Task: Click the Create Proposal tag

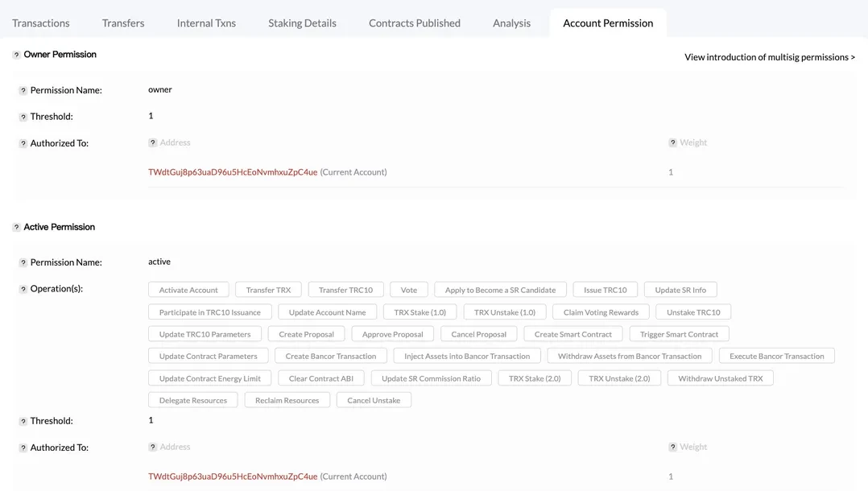Action: pos(306,334)
